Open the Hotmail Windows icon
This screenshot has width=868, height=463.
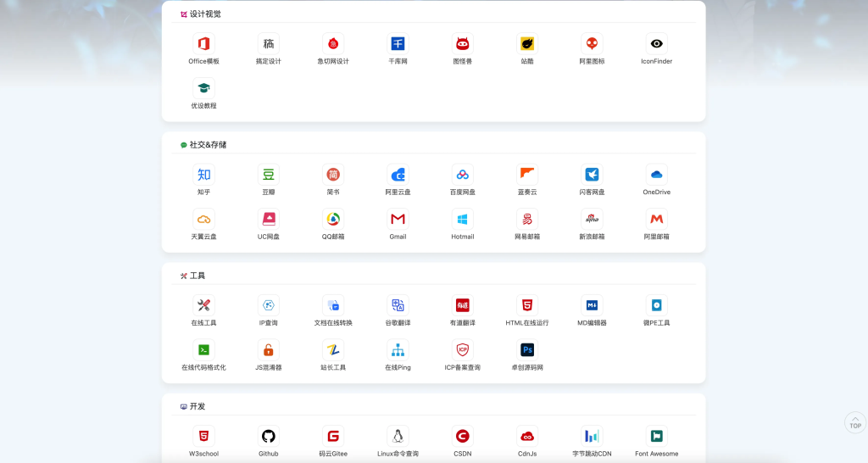(463, 219)
